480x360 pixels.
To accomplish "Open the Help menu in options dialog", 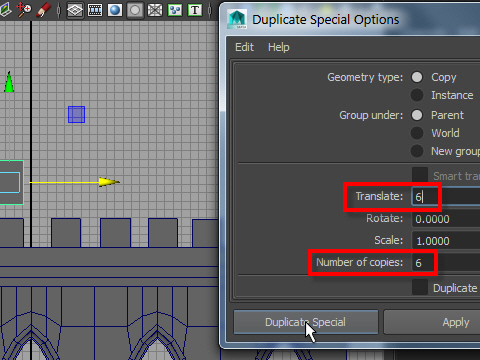I will [x=279, y=47].
